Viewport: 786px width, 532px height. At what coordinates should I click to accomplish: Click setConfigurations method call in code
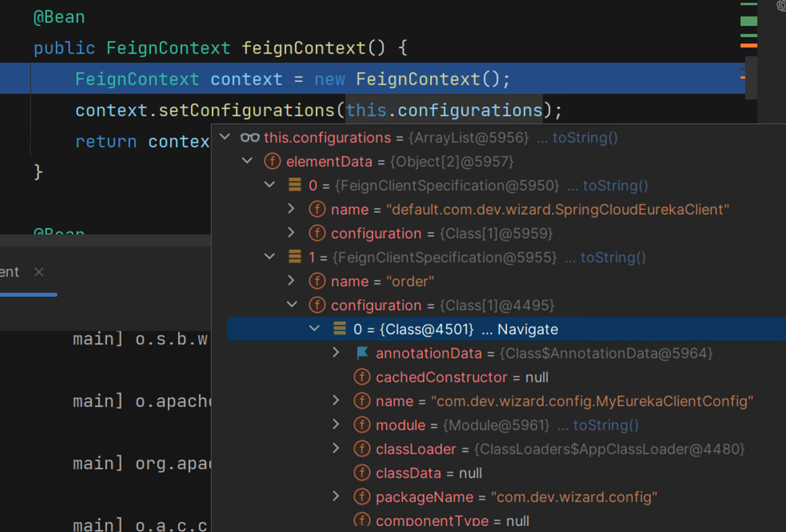pyautogui.click(x=246, y=111)
